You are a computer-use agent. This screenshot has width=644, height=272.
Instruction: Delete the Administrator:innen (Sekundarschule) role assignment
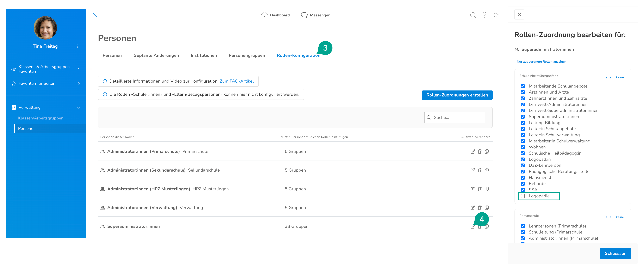pyautogui.click(x=480, y=170)
